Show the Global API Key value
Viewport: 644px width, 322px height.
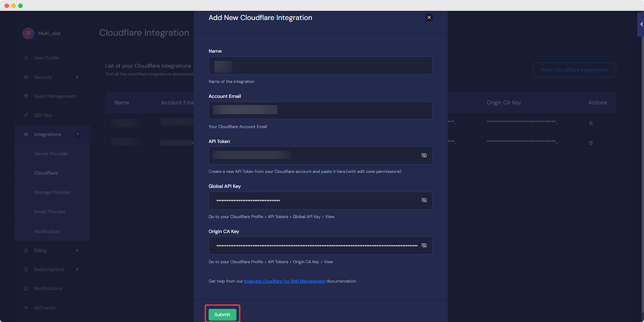click(424, 200)
